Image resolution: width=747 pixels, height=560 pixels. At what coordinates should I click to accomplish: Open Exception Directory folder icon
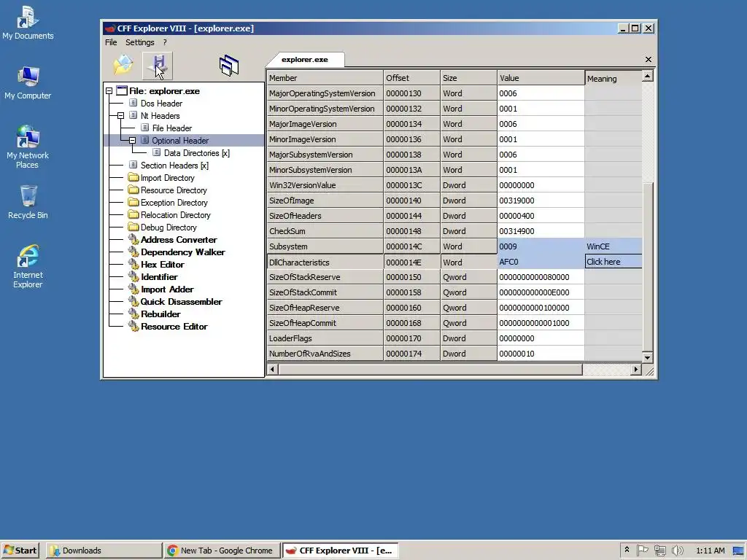coord(133,203)
